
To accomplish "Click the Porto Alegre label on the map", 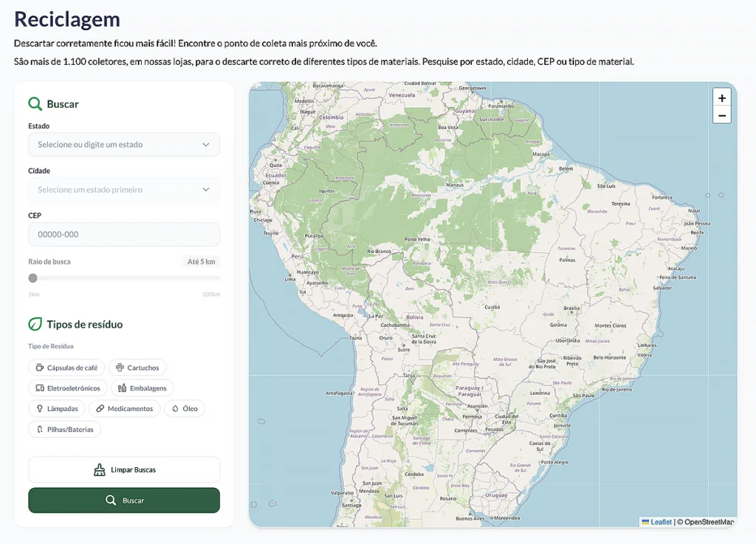I will [555, 462].
